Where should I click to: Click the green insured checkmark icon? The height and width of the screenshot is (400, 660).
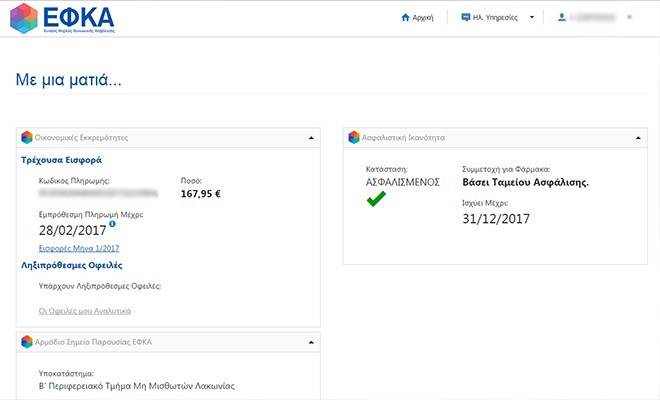376,199
